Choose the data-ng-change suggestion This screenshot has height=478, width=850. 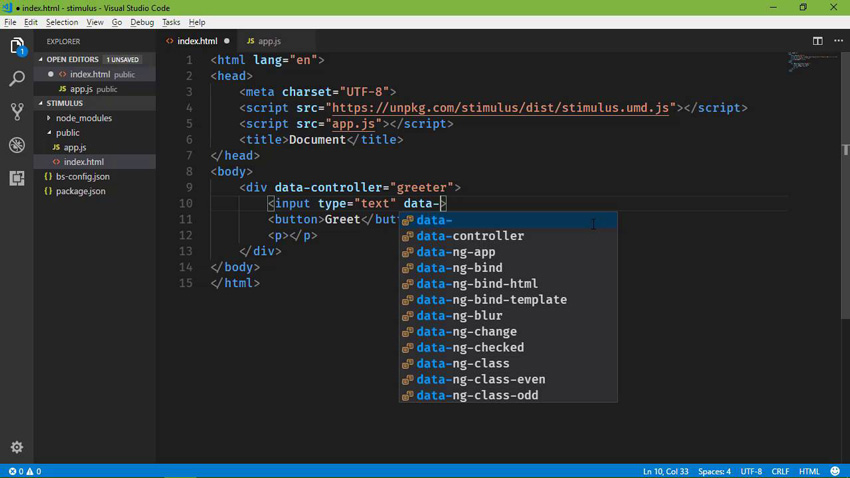tap(508, 332)
